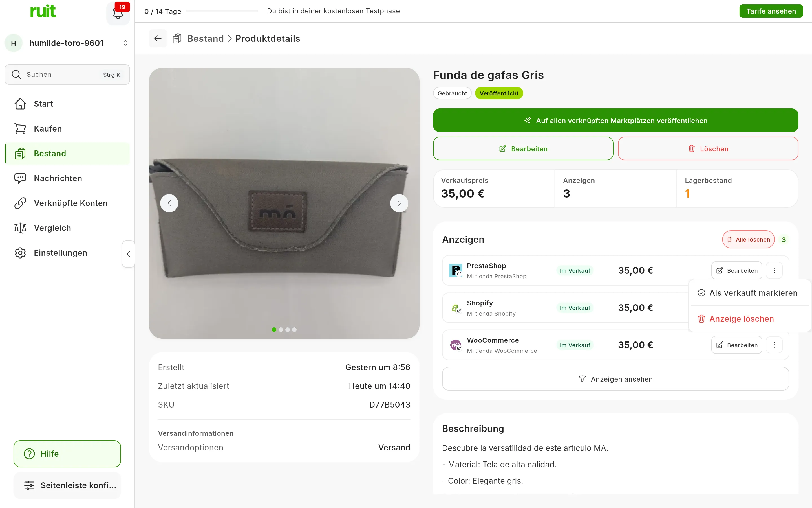This screenshot has width=812, height=508.
Task: Click the red Löschen button
Action: (708, 148)
